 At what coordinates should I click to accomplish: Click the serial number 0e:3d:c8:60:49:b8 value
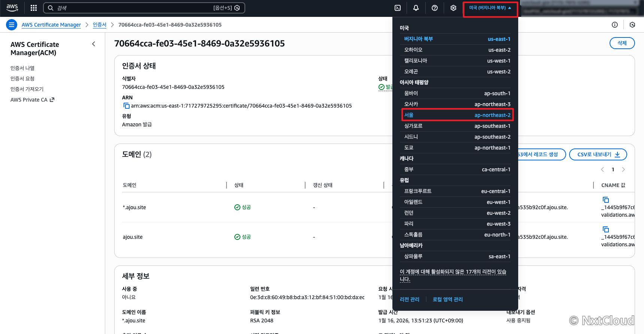pyautogui.click(x=307, y=297)
